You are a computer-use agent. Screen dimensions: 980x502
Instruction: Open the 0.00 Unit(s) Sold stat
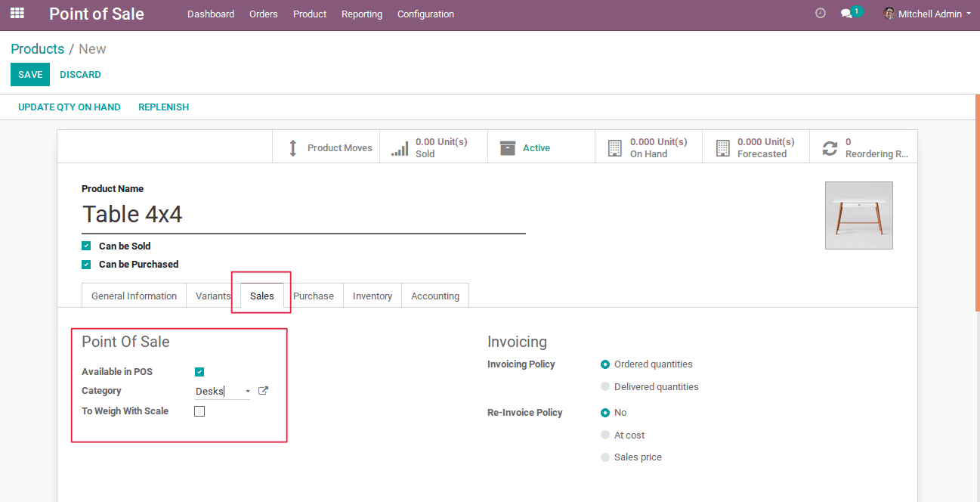coord(434,147)
